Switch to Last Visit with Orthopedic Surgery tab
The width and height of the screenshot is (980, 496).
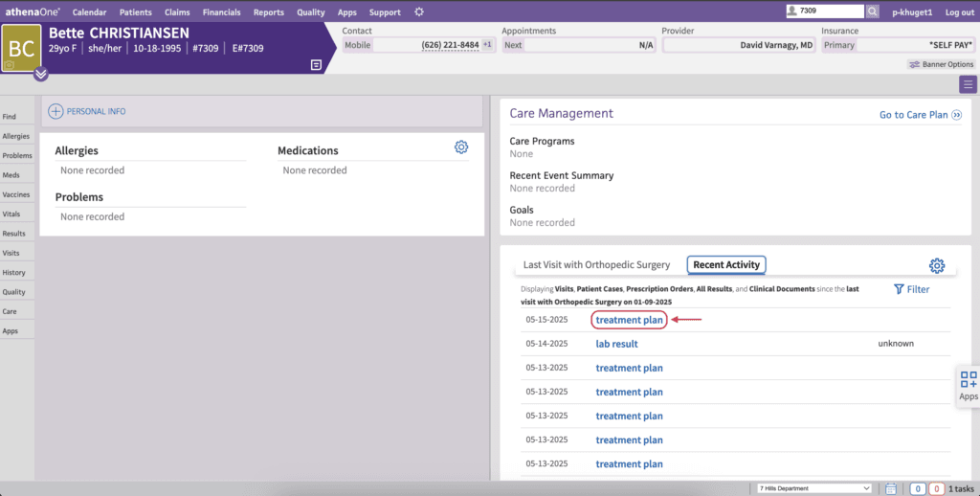point(596,264)
